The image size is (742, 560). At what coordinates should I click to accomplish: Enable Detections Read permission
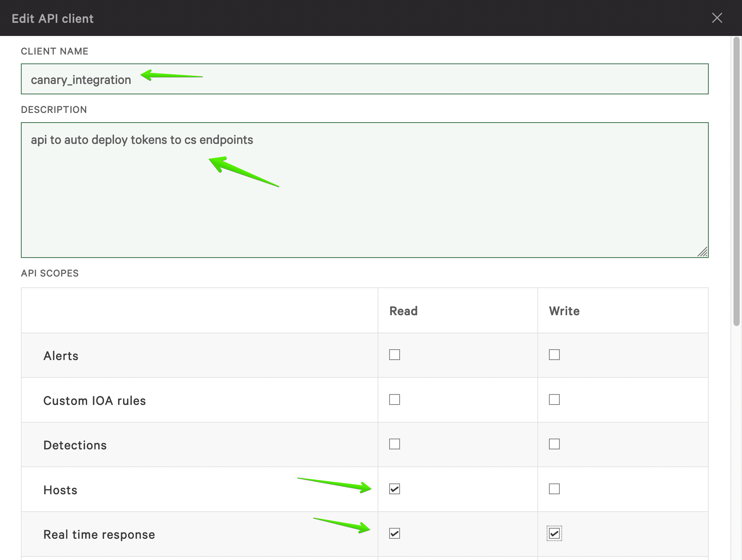pyautogui.click(x=394, y=444)
